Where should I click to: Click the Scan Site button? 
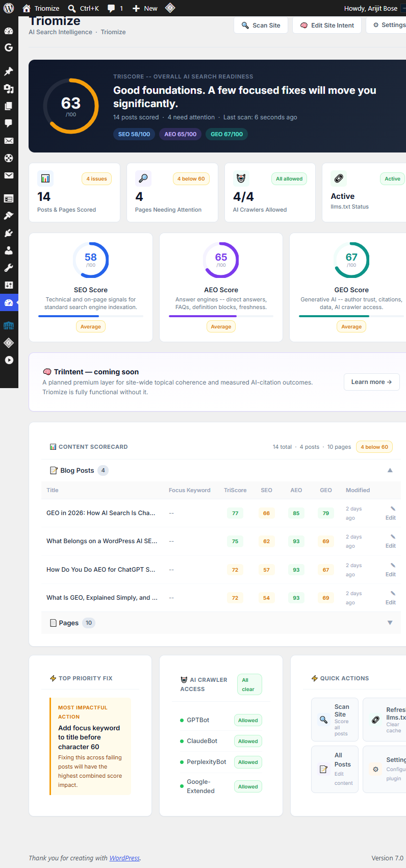point(261,25)
